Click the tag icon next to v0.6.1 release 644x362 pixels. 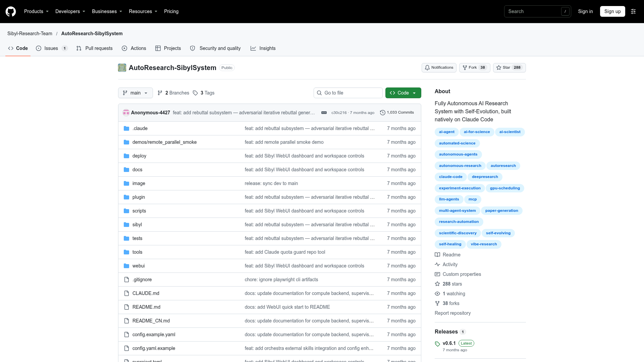click(437, 344)
